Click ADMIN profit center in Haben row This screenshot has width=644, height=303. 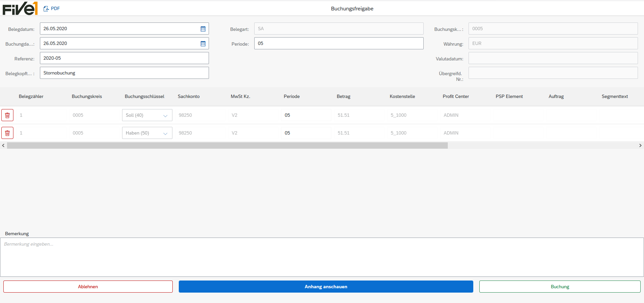[451, 133]
